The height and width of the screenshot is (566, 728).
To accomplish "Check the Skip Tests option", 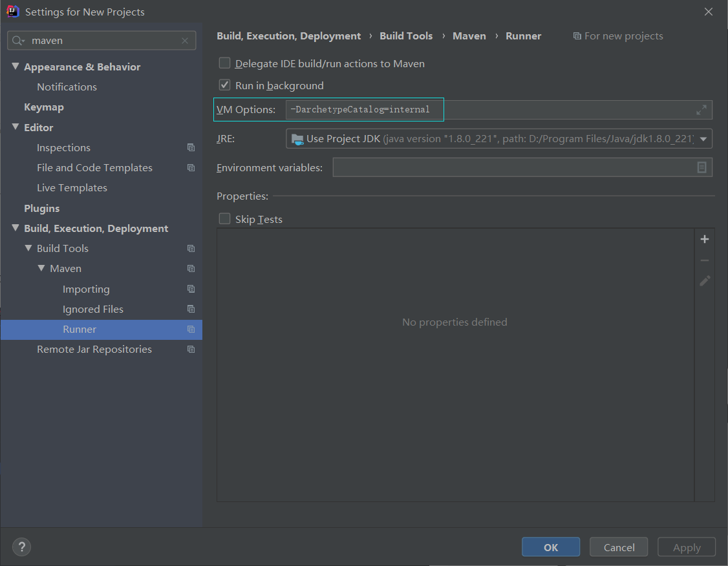I will [225, 218].
